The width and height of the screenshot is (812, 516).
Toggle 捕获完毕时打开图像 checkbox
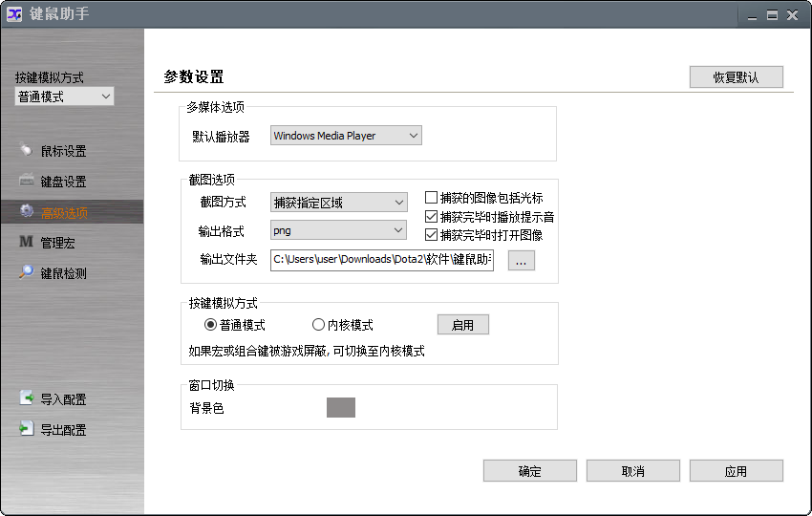click(x=431, y=235)
